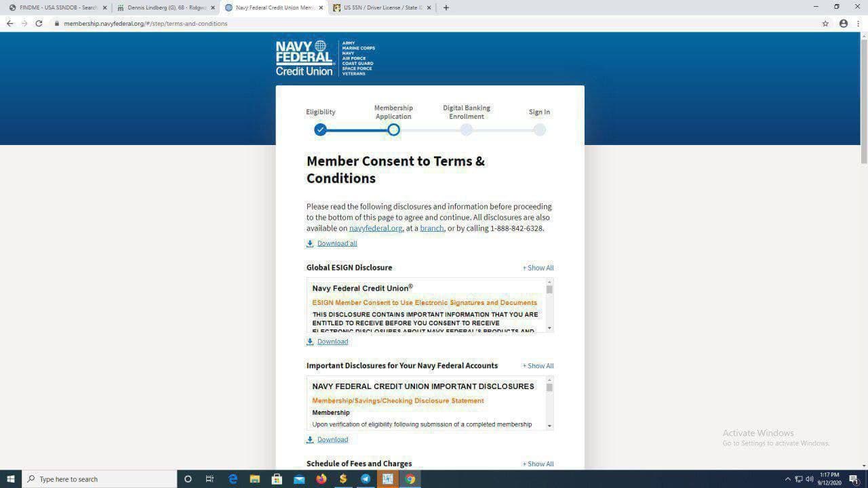Click the Navy Federal Credit Union logo
The image size is (868, 488).
coord(304,58)
